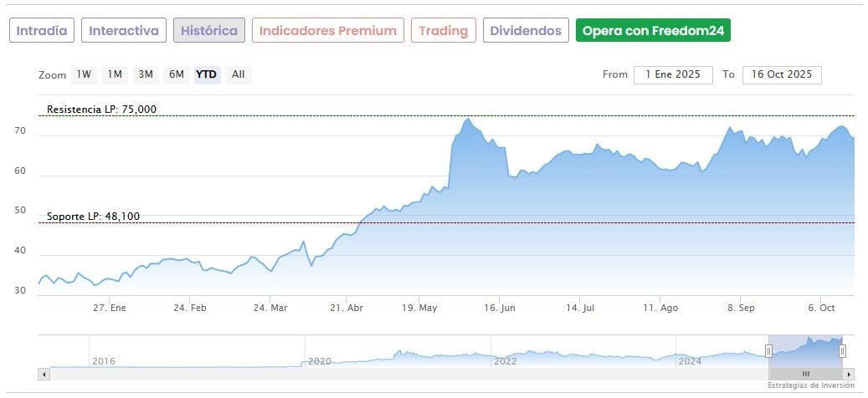Select the 1M zoom range

pos(115,74)
